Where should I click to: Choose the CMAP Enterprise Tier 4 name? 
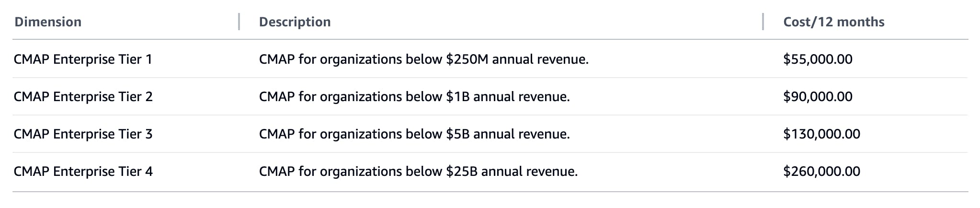coord(83,172)
